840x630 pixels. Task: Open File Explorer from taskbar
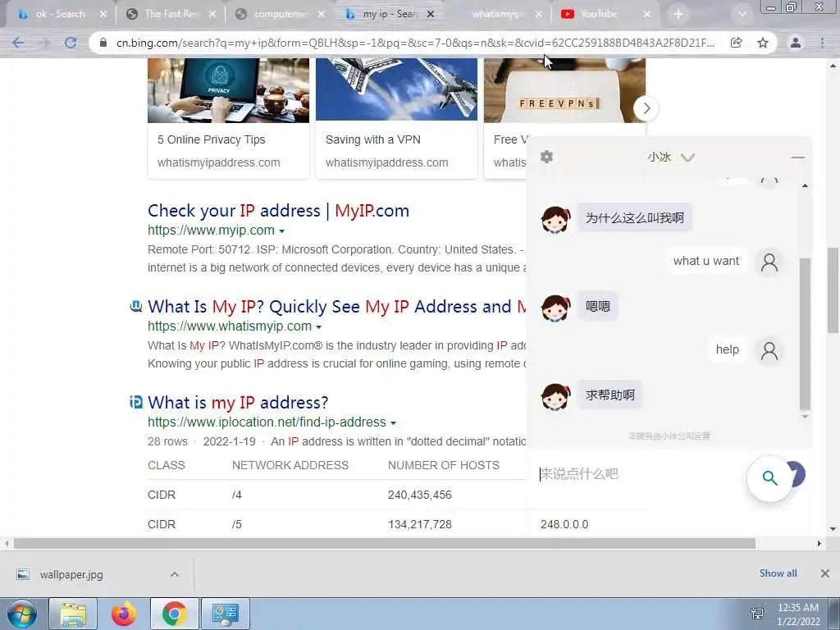pyautogui.click(x=73, y=614)
